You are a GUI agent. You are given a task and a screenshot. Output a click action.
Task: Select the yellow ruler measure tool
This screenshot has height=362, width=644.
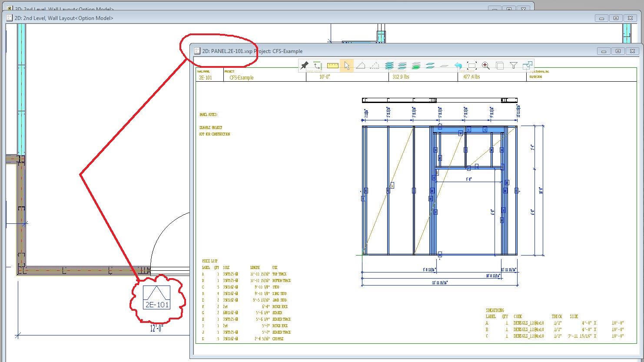[x=333, y=66]
